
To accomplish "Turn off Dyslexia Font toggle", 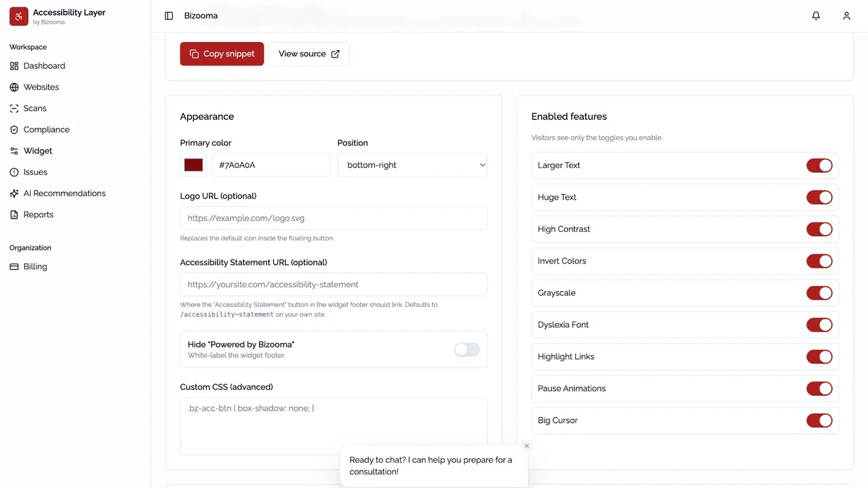I will [x=819, y=325].
